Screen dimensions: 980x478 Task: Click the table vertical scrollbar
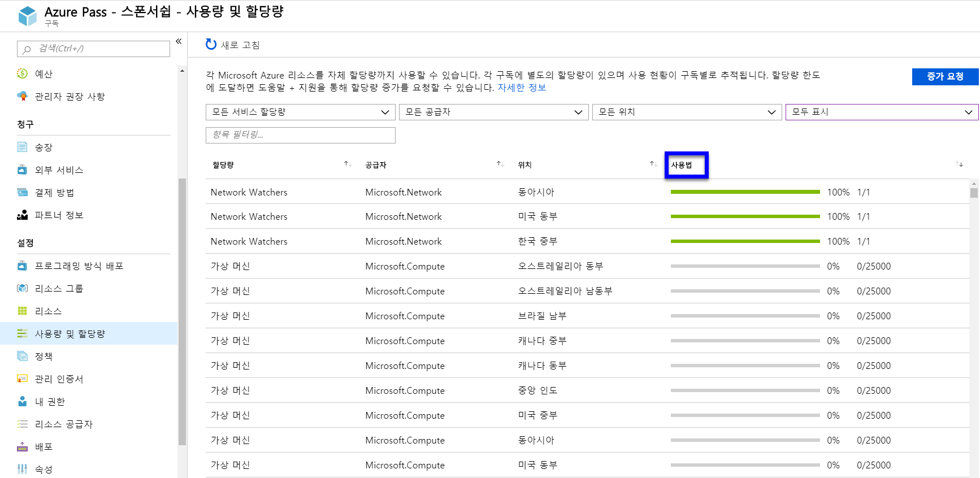click(x=974, y=193)
